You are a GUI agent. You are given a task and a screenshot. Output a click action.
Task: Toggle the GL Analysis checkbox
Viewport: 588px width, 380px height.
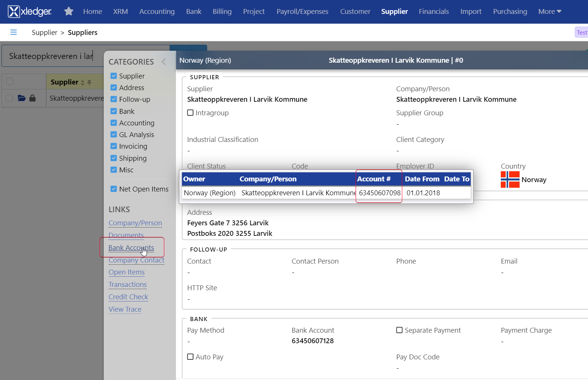[114, 134]
